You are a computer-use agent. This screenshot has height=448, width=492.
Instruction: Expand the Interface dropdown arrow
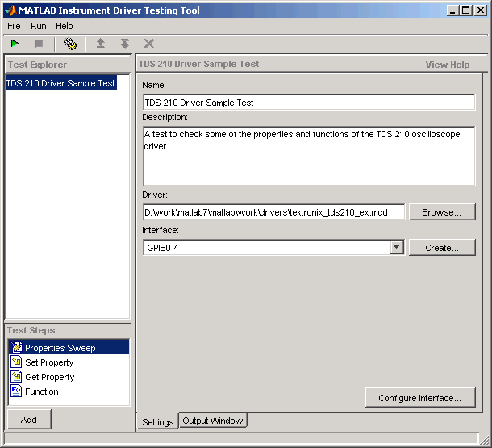[x=397, y=247]
